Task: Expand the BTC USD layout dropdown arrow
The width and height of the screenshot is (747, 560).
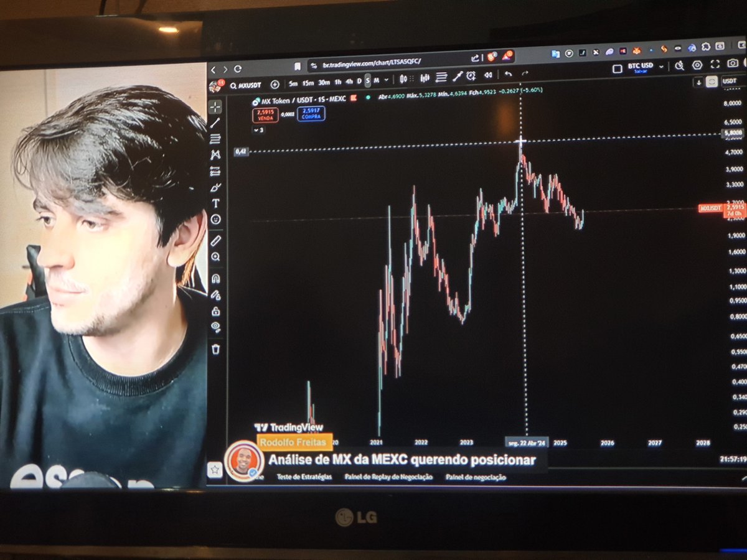Action: click(x=662, y=67)
